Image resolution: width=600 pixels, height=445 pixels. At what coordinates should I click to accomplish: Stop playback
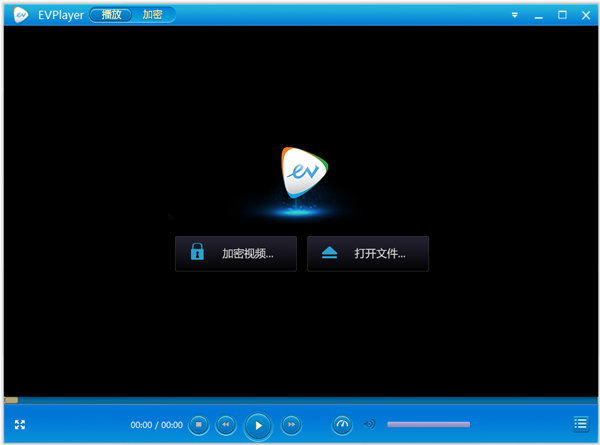[199, 424]
